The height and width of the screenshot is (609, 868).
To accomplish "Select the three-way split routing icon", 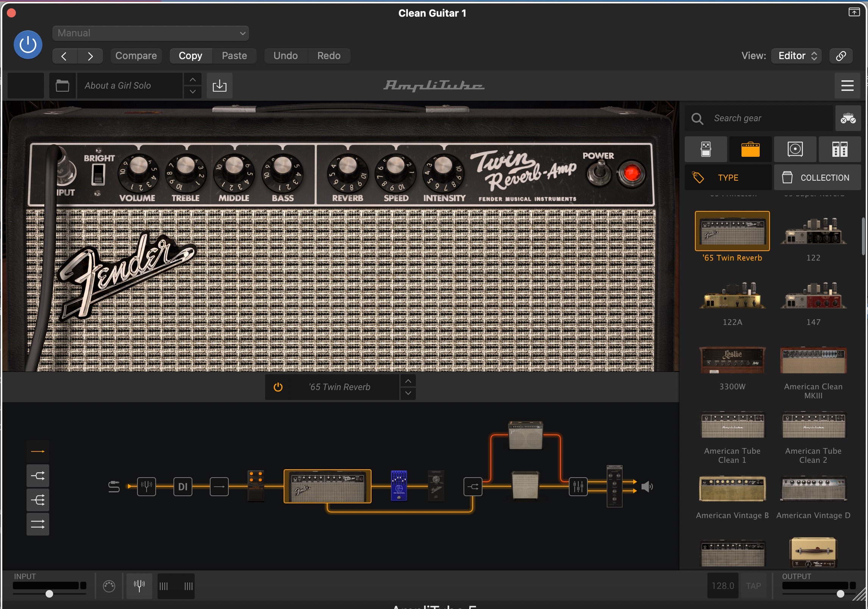I will click(x=38, y=500).
